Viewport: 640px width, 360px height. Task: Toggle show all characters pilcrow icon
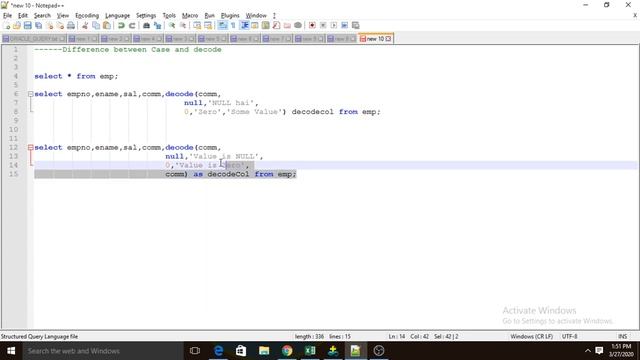[x=233, y=25]
